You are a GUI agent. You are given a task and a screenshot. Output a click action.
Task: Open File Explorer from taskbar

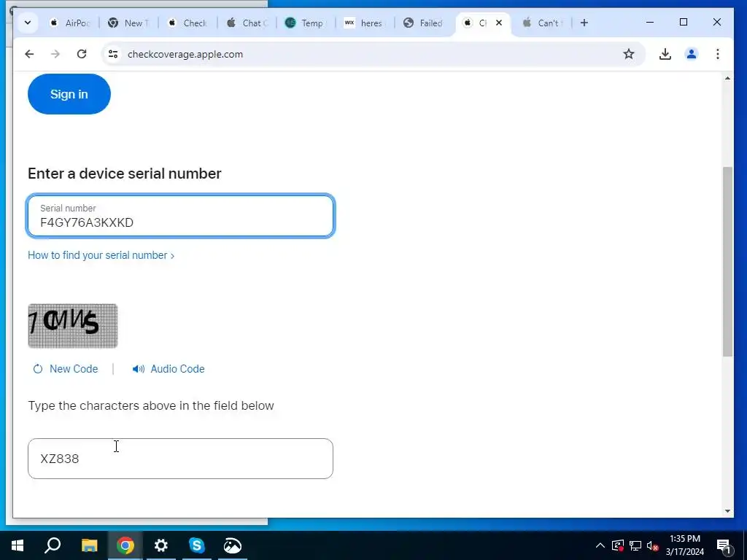tap(89, 545)
